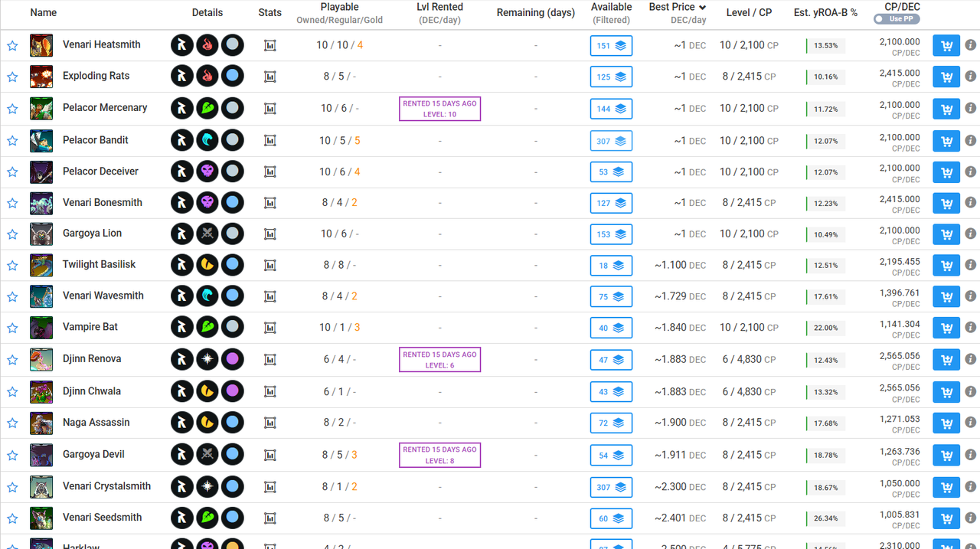Enable the Use PP toggle

[897, 19]
